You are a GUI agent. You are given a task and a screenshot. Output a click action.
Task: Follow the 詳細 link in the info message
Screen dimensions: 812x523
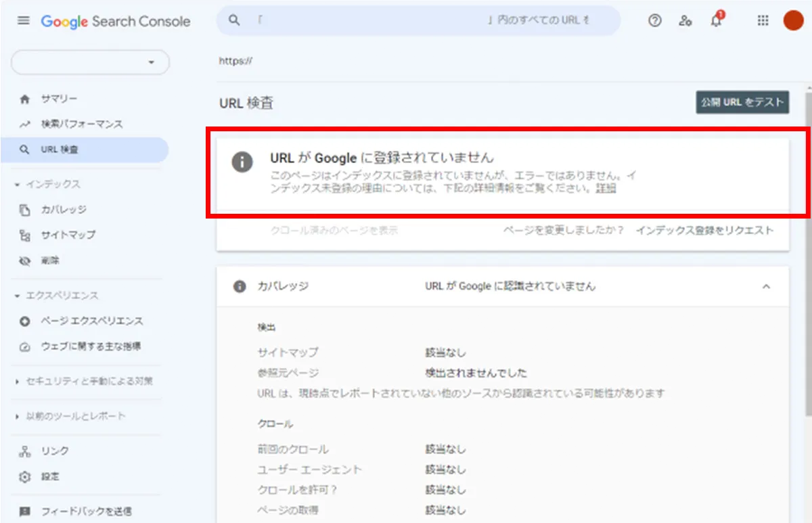[606, 189]
